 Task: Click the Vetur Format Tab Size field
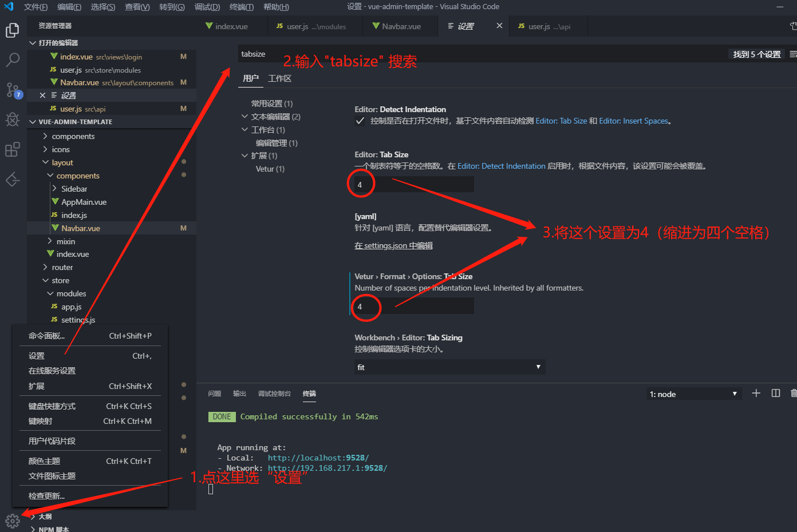[414, 306]
